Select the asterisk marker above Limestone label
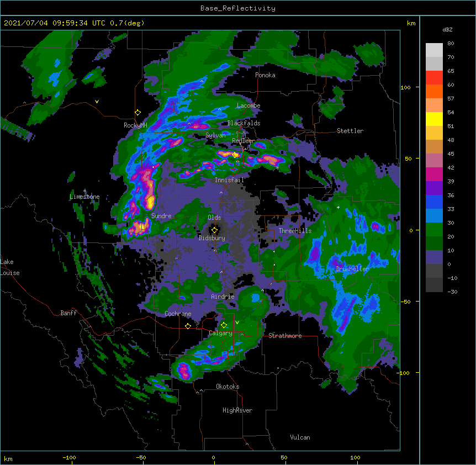This screenshot has height=465, width=476. [84, 191]
